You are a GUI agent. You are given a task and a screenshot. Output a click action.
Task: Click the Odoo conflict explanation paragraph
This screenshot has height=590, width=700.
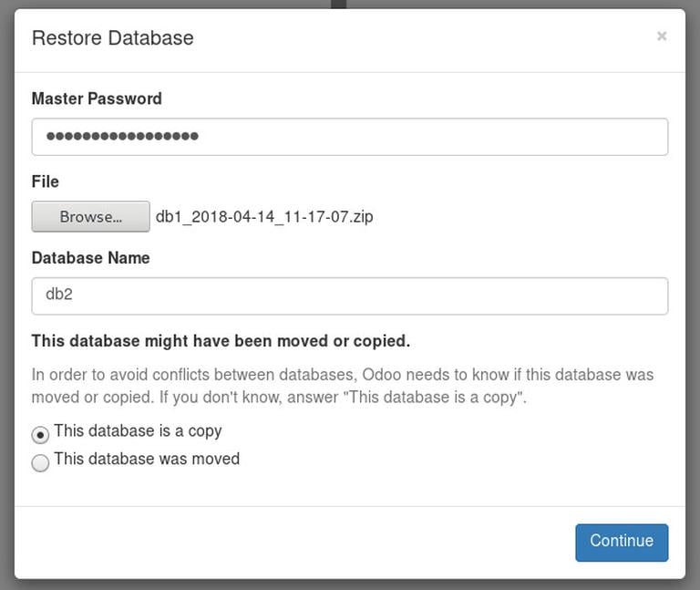pos(342,386)
